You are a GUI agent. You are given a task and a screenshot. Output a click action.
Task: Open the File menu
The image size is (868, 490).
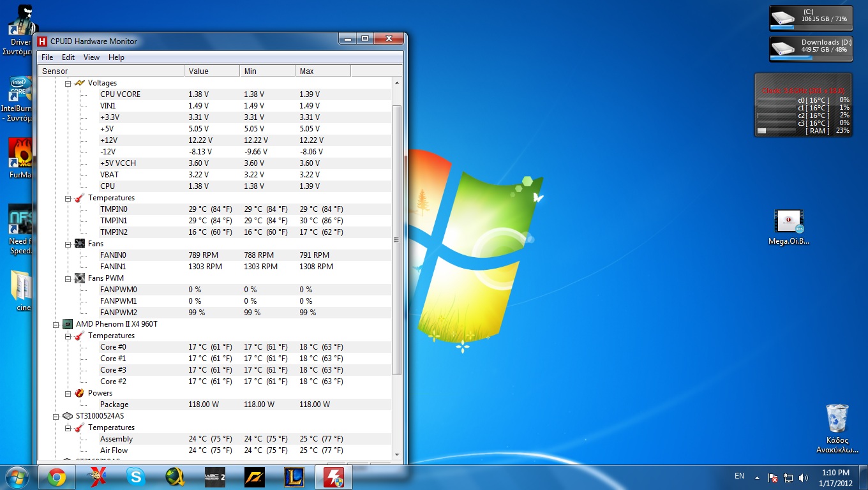pos(47,57)
